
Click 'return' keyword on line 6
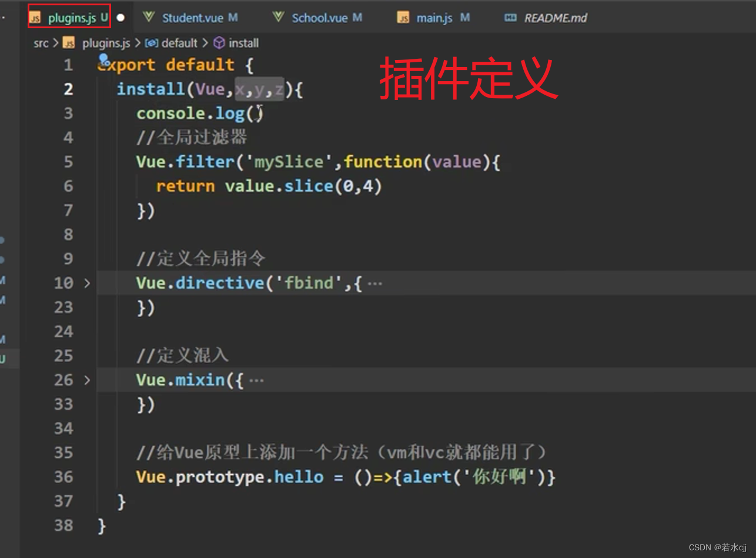(186, 186)
